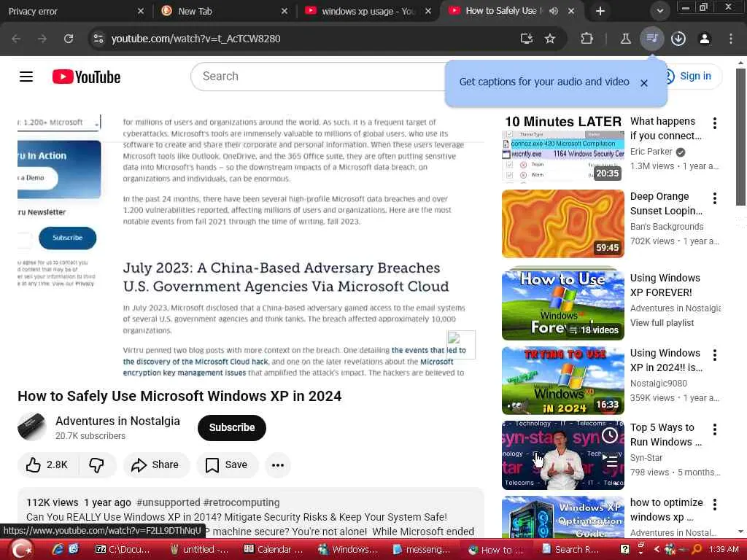Screen dimensions: 747x560
Task: Open Top 5 Ways to Run Windows title
Action: tap(666, 435)
